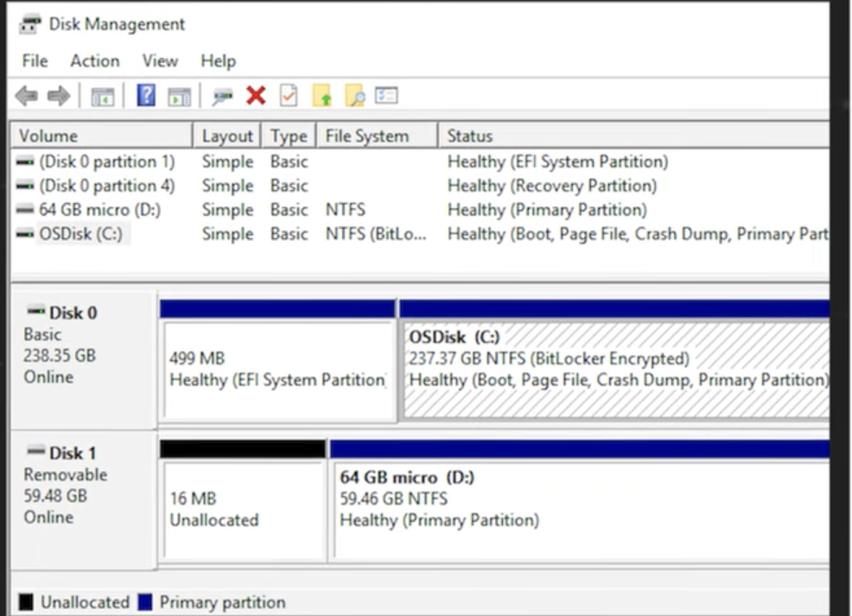Click the blue Primary partition legend swatch

pyautogui.click(x=145, y=602)
